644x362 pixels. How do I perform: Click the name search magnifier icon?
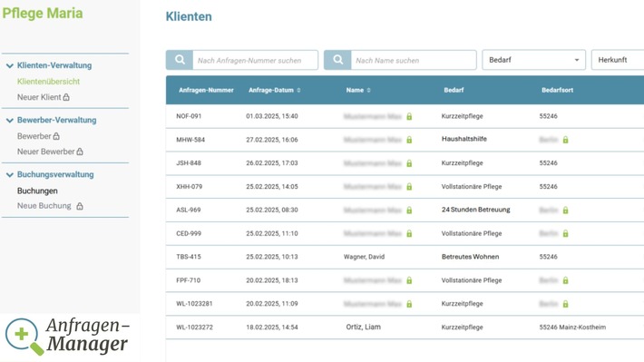(x=337, y=60)
